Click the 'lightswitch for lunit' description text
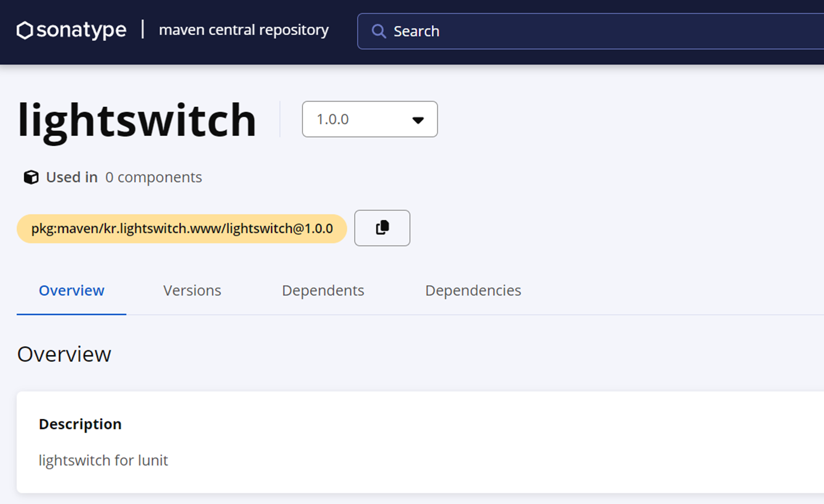 coord(103,460)
